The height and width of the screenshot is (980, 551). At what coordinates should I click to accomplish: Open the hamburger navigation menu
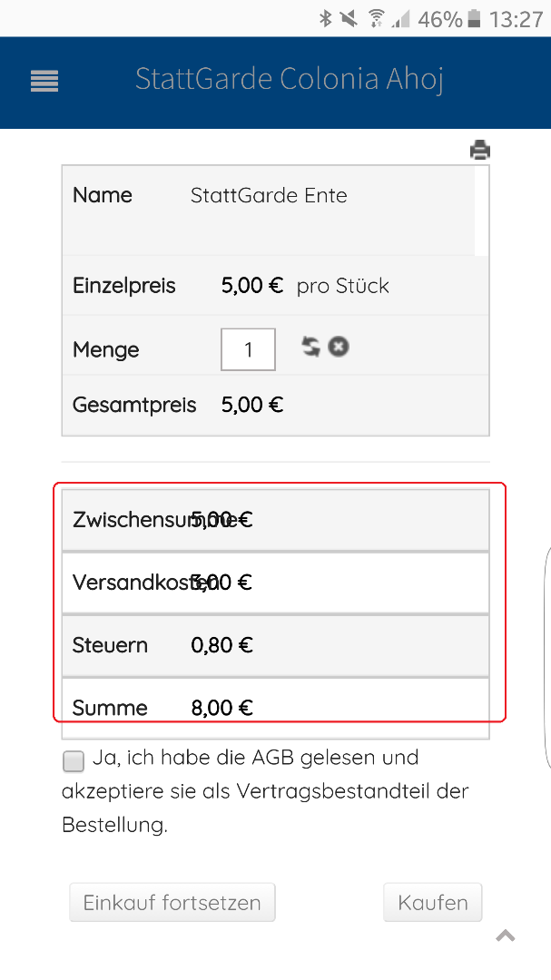pos(44,82)
